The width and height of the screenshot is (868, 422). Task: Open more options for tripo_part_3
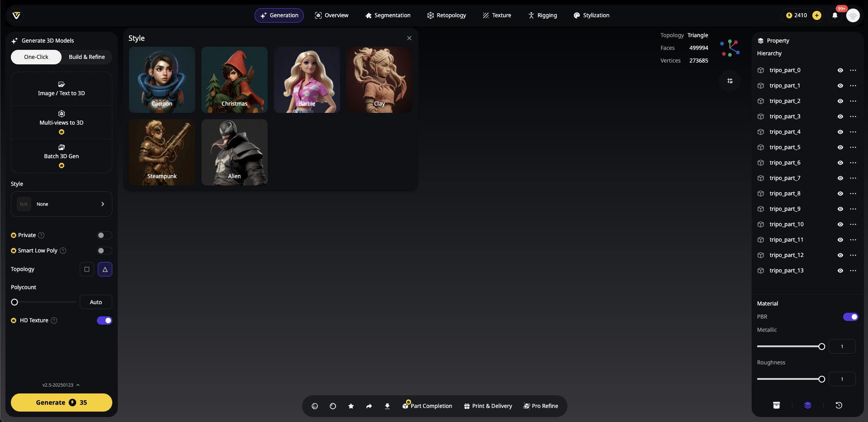pyautogui.click(x=853, y=116)
